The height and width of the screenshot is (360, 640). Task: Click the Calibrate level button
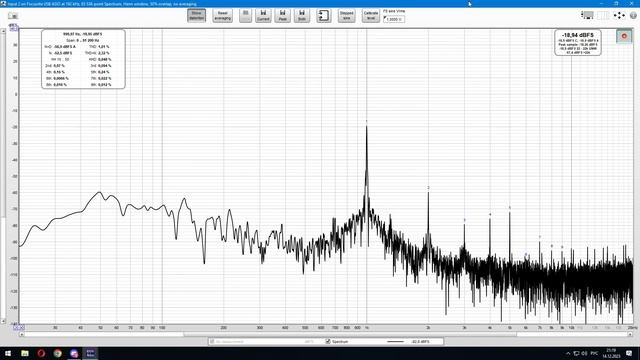[371, 16]
